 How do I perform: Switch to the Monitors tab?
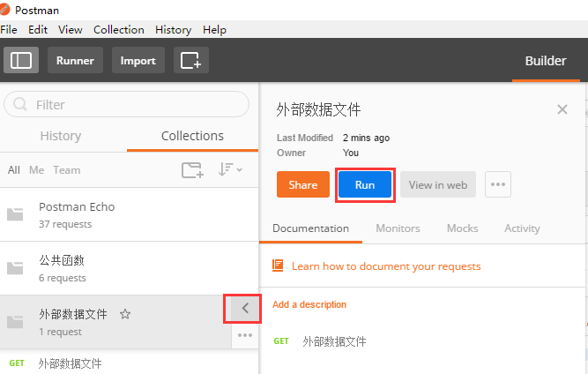click(x=398, y=228)
